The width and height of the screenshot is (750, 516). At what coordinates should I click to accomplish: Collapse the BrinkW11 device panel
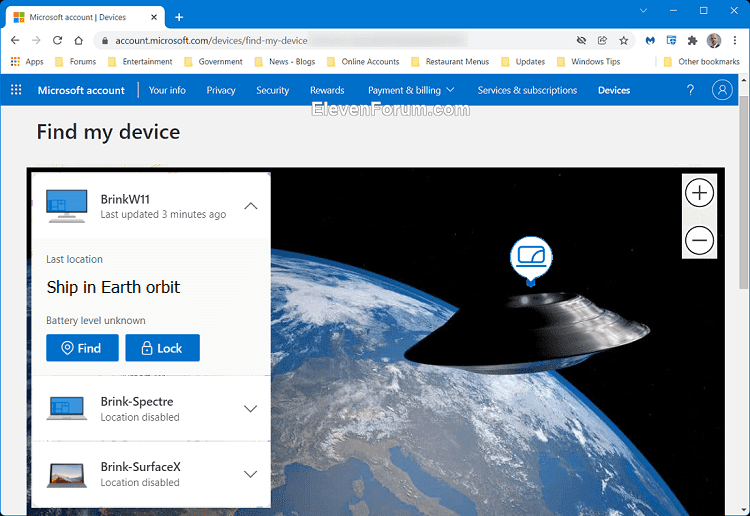click(x=251, y=206)
